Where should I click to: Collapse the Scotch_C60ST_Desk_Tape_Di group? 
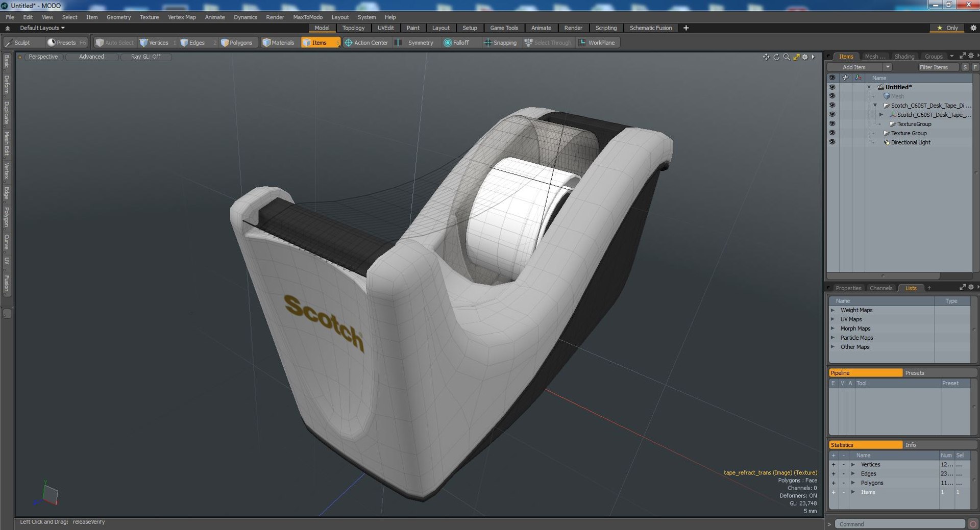click(875, 106)
